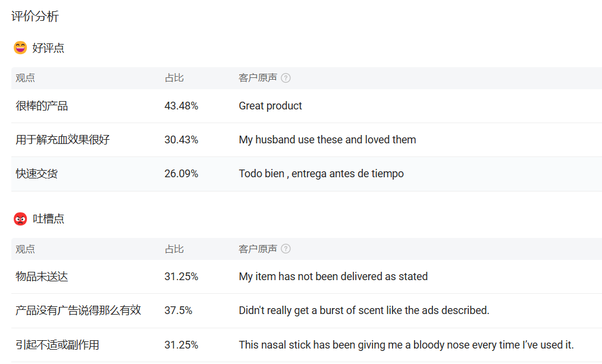Click the laughing emoji next to 好评点
Viewport: 602px width, 364px height.
[x=20, y=48]
